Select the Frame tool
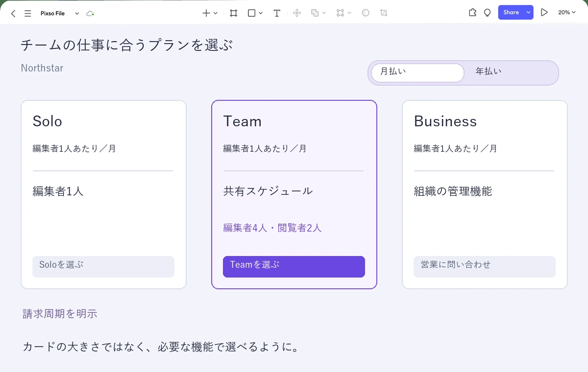This screenshot has width=588, height=372. [234, 13]
